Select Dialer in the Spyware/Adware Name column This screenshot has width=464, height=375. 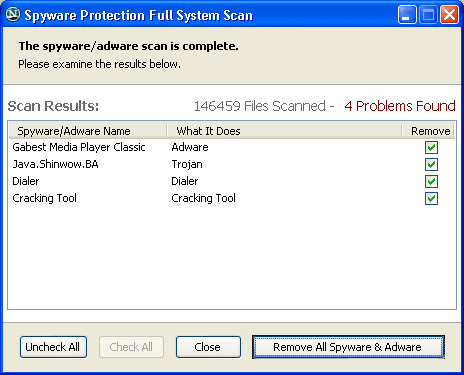26,181
